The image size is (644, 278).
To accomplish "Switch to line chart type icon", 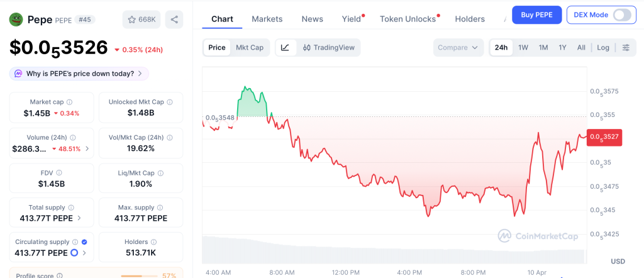I will click(x=285, y=47).
